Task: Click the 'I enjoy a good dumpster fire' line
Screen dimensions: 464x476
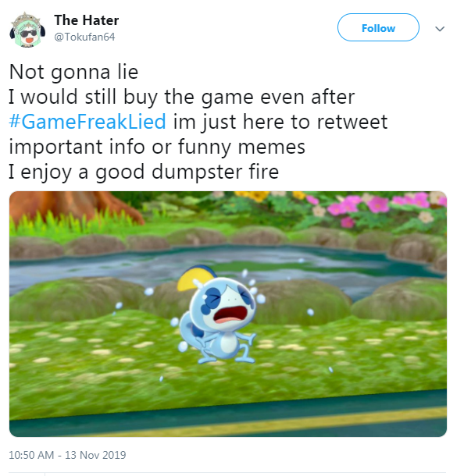Action: [x=144, y=172]
